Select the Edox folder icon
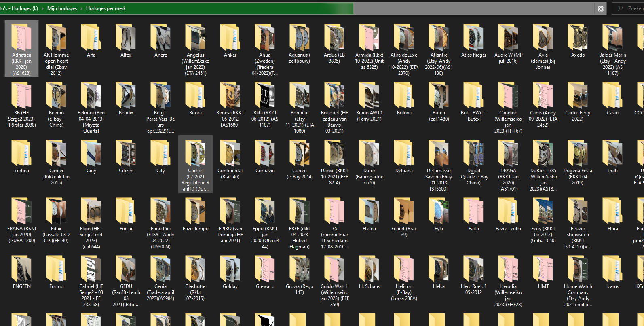 pyautogui.click(x=56, y=211)
